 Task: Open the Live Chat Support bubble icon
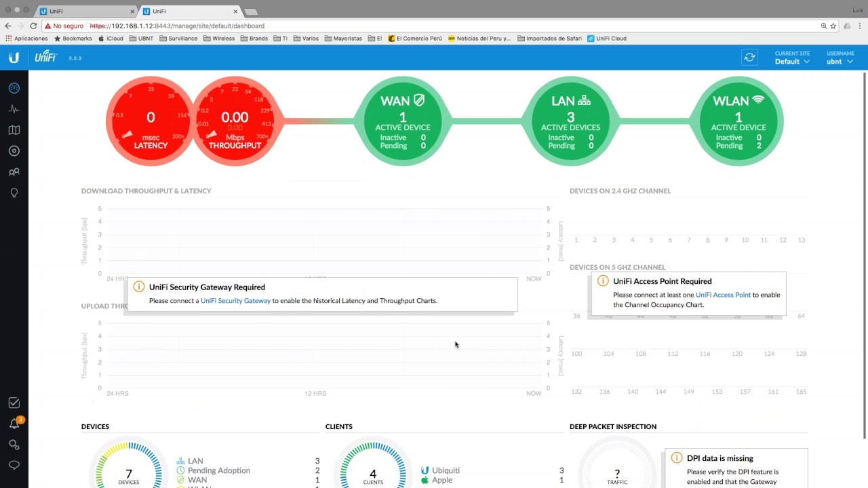[x=14, y=466]
